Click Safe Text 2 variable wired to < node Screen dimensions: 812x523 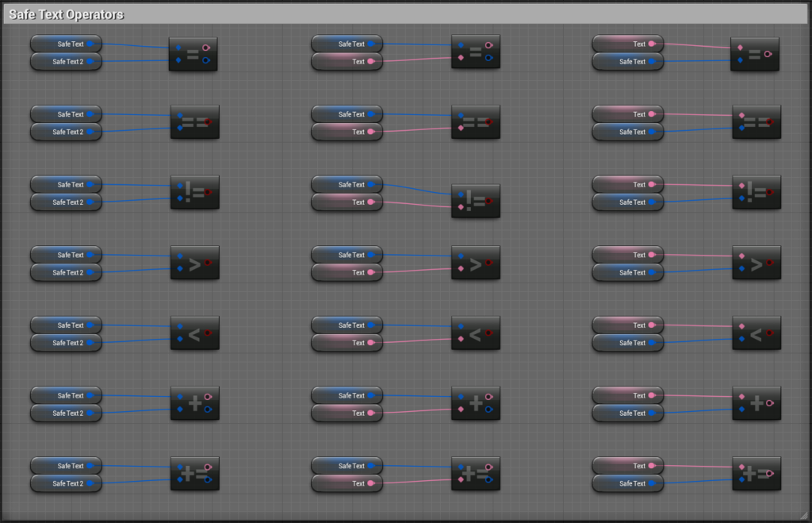pyautogui.click(x=66, y=343)
